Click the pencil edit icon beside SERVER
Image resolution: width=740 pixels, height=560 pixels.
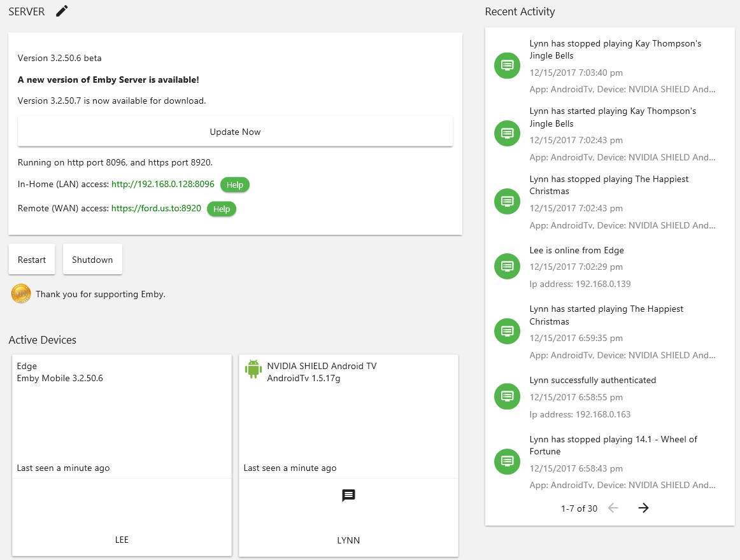point(61,11)
